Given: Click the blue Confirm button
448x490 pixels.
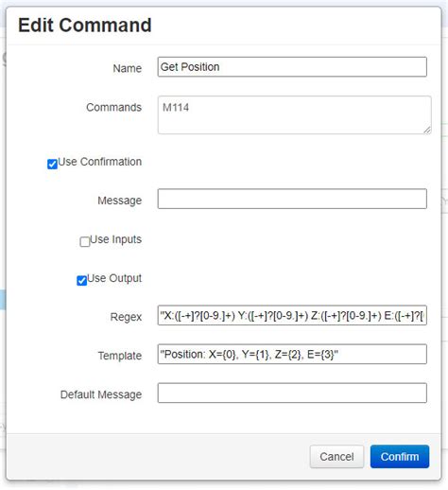Looking at the screenshot, I should point(400,457).
